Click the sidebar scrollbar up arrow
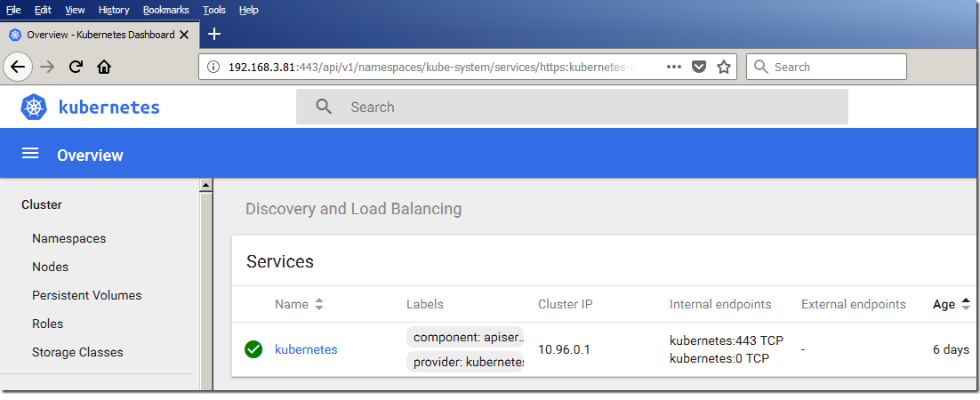 point(205,186)
